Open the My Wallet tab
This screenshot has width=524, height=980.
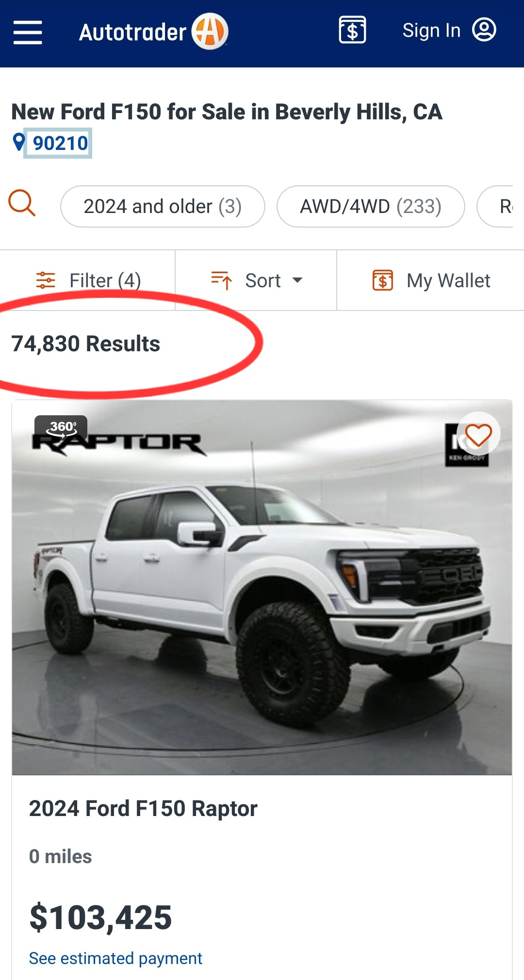[x=430, y=280]
